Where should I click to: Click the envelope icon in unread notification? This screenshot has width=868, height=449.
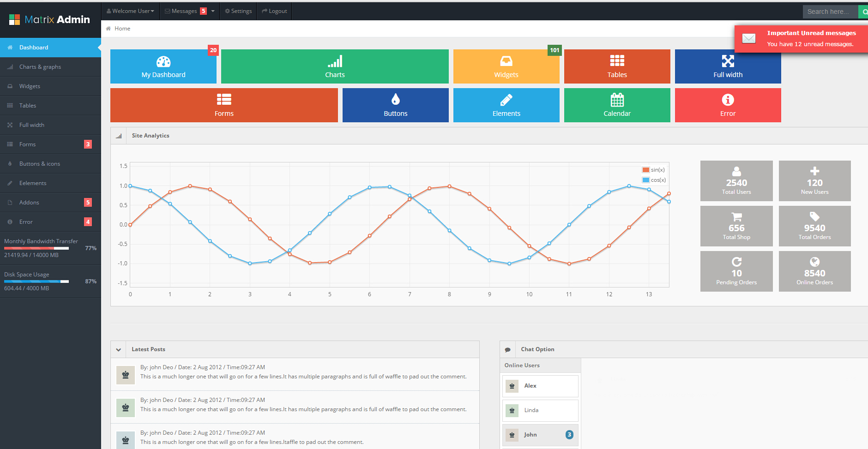point(749,38)
